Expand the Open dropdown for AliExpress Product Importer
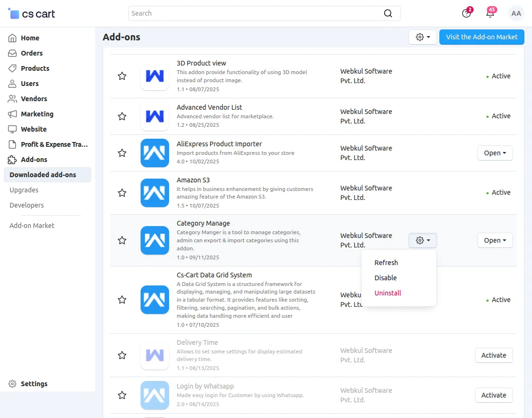Screen dimensions: 532x418 click(x=495, y=152)
